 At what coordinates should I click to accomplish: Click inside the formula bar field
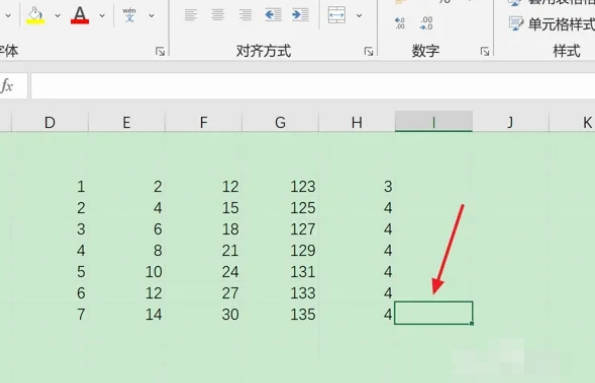click(x=313, y=86)
